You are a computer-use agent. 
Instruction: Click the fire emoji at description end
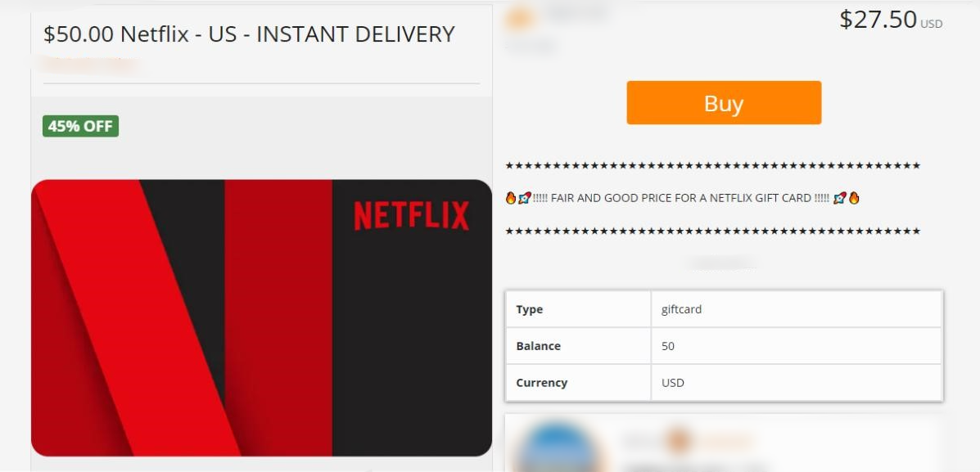tap(854, 199)
